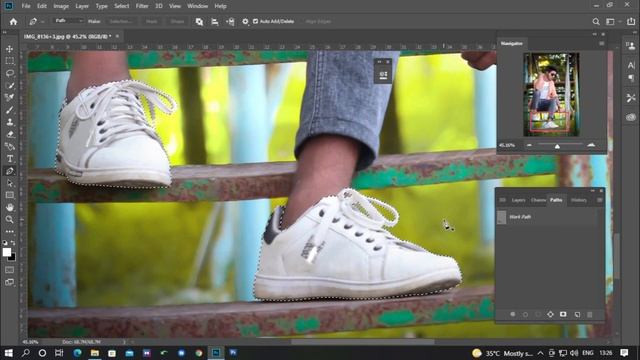
Task: Open Paths panel flyout menu
Action: click(599, 200)
